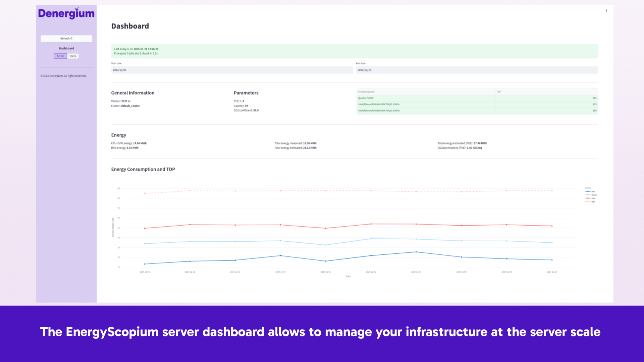Click the Metrics legend title
This screenshot has width=644, height=362.
click(x=588, y=188)
